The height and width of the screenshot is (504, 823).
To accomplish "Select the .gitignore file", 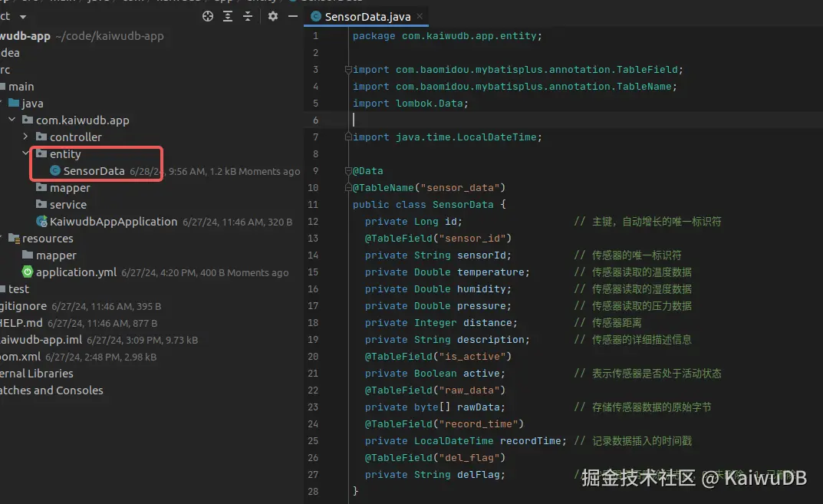I will [23, 306].
